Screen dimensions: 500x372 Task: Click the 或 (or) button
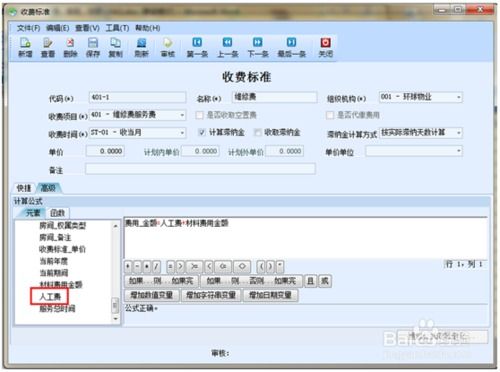click(325, 281)
